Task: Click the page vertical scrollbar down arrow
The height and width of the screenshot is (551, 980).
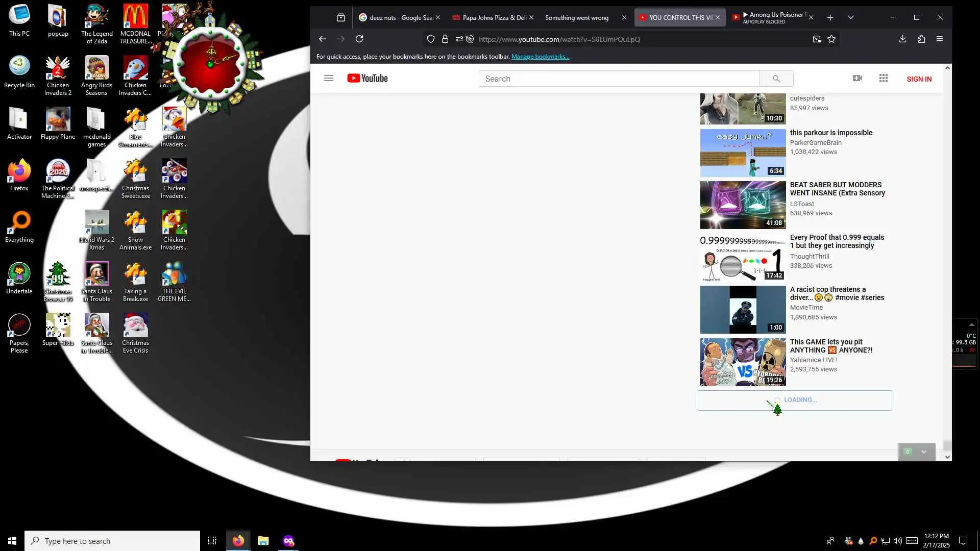Action: 947,457
